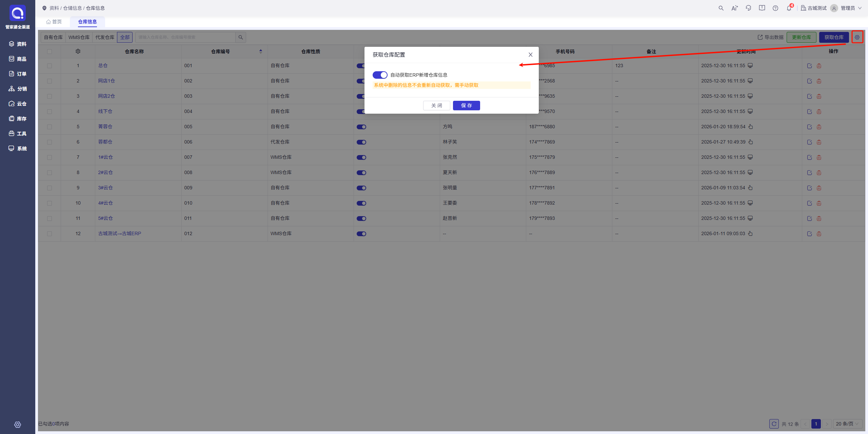Click the sidebar bottom settings gear
The height and width of the screenshot is (434, 868).
pos(18,424)
